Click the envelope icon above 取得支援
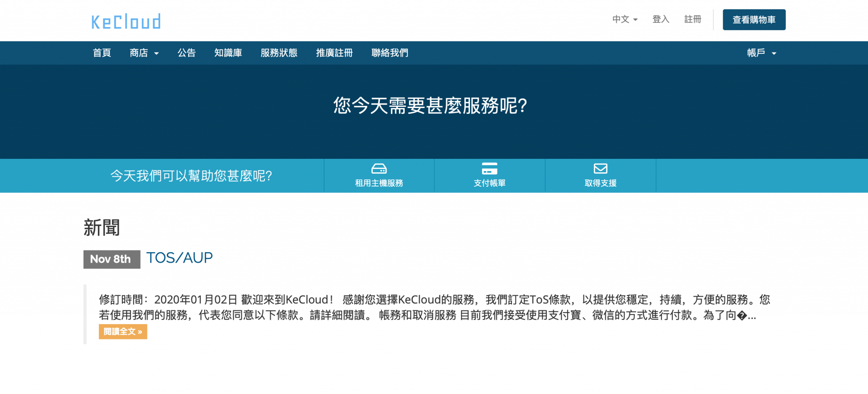Image resolution: width=868 pixels, height=394 pixels. (601, 169)
